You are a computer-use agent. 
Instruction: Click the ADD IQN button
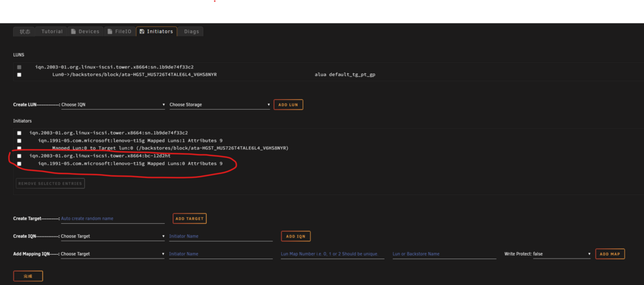click(x=296, y=236)
